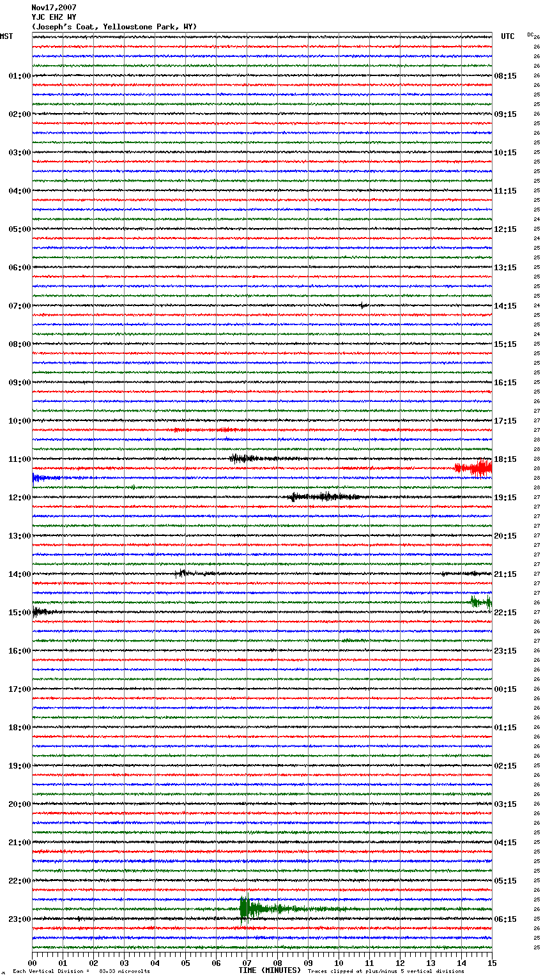Click the "14:15" UTC time label
This screenshot has height=980, width=543.
click(x=505, y=306)
